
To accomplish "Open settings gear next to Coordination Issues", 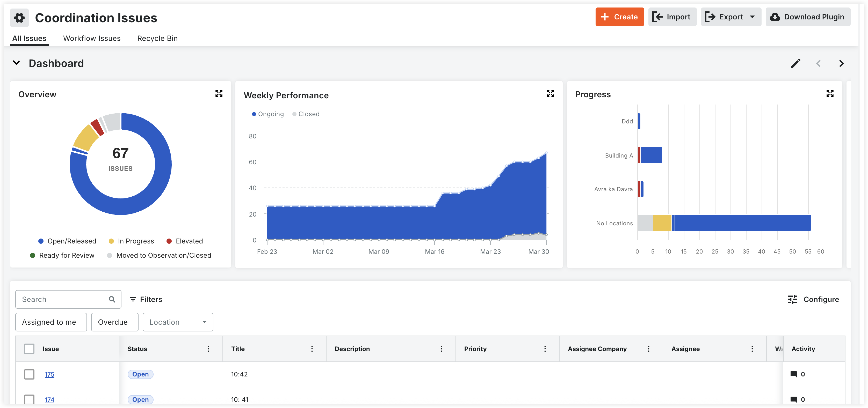I will (19, 18).
